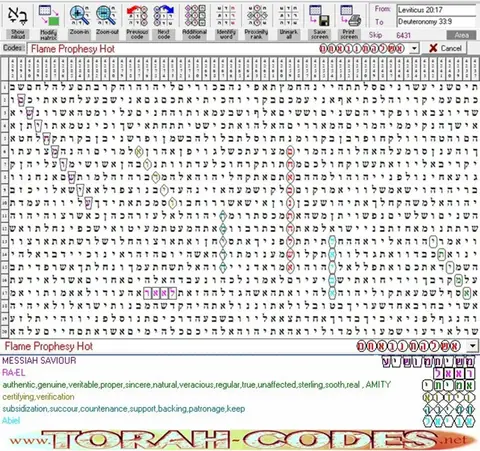Click Hebrew letters beside the Abiel row
Viewport: 480px width, 451px height.
[x=449, y=421]
